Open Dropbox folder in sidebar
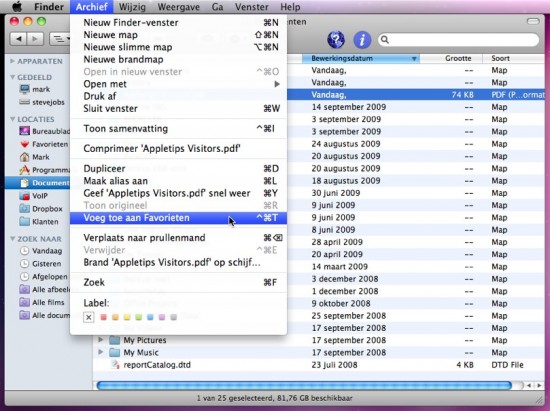The width and height of the screenshot is (550, 411). click(x=41, y=209)
